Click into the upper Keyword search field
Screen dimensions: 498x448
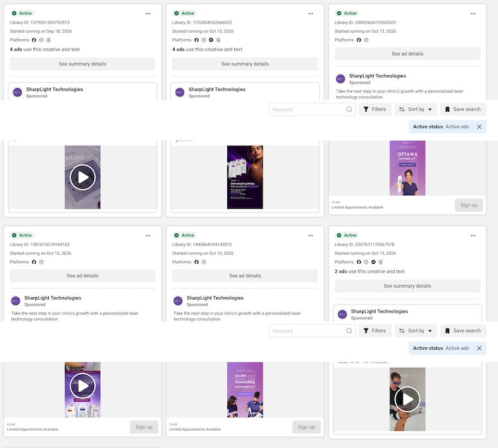(312, 109)
